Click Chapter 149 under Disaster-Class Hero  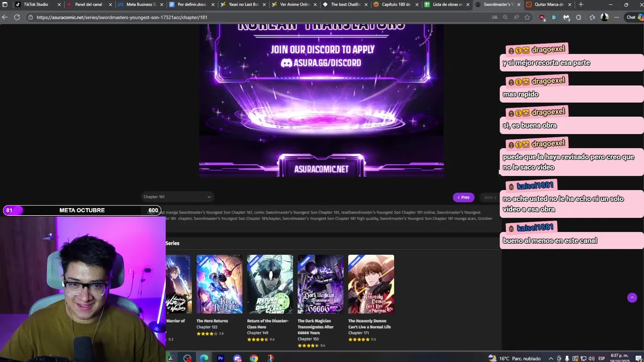[x=258, y=333]
